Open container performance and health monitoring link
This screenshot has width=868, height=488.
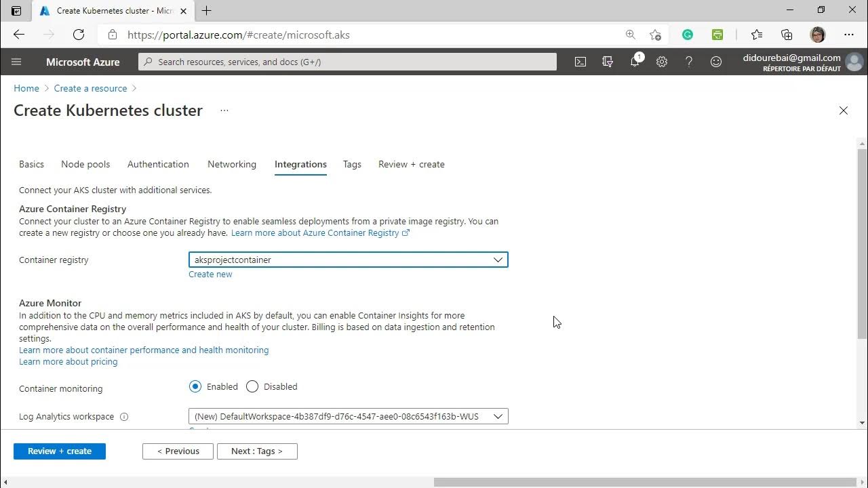(144, 350)
